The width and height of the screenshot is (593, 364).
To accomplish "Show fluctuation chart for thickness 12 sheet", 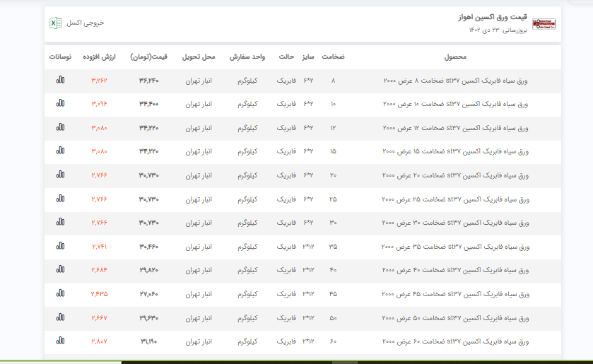I will point(60,128).
